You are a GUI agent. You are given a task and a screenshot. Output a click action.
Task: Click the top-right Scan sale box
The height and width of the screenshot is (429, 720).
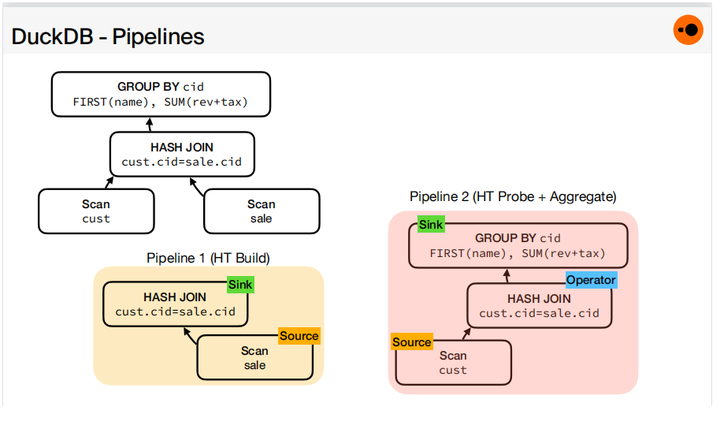tap(261, 211)
